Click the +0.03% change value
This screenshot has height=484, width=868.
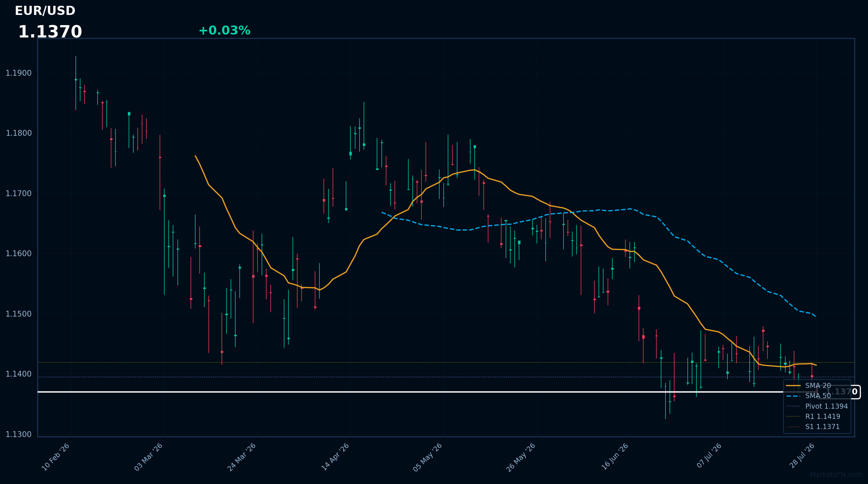pos(224,31)
